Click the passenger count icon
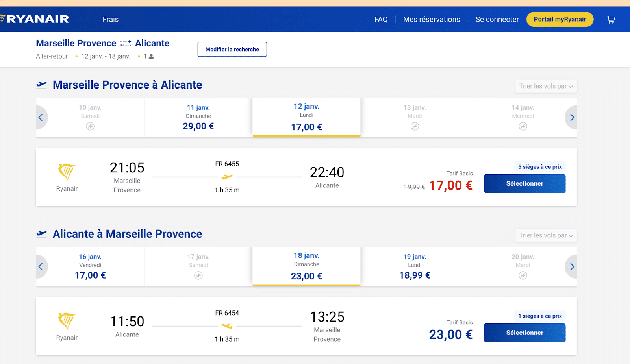 click(x=151, y=57)
